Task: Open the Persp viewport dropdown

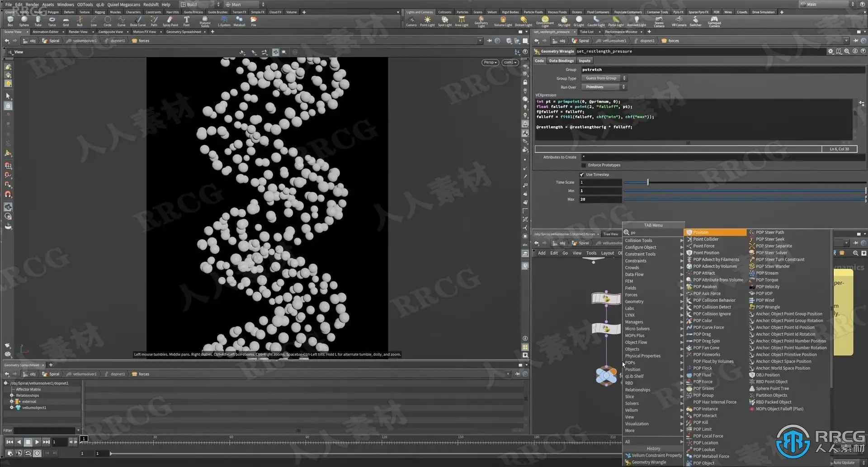Action: point(490,62)
